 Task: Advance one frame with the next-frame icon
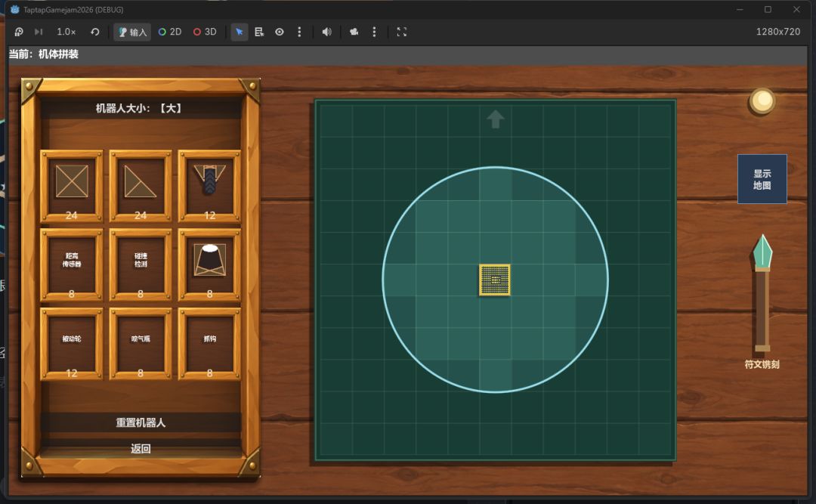click(x=39, y=32)
